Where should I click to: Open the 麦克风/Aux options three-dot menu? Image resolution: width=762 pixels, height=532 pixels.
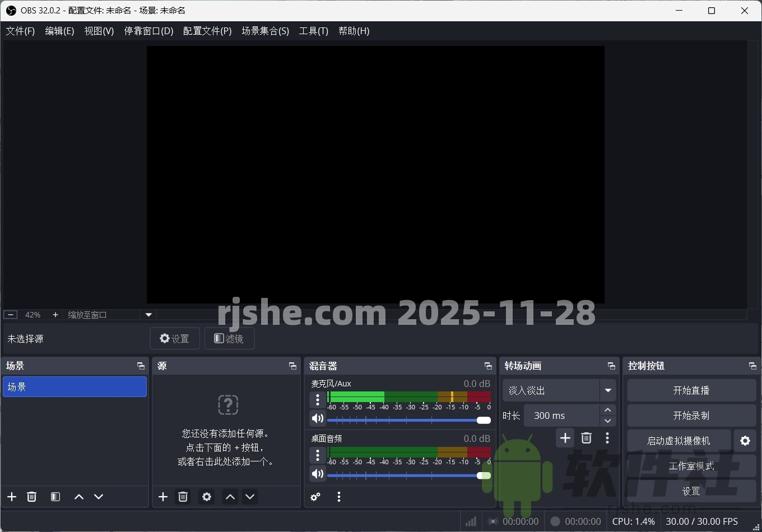pos(317,400)
